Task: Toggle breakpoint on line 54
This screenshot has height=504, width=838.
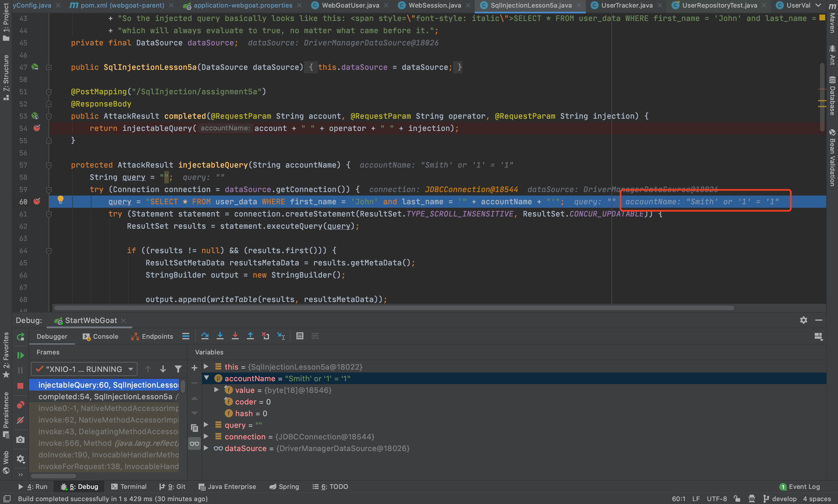Action: (x=37, y=128)
